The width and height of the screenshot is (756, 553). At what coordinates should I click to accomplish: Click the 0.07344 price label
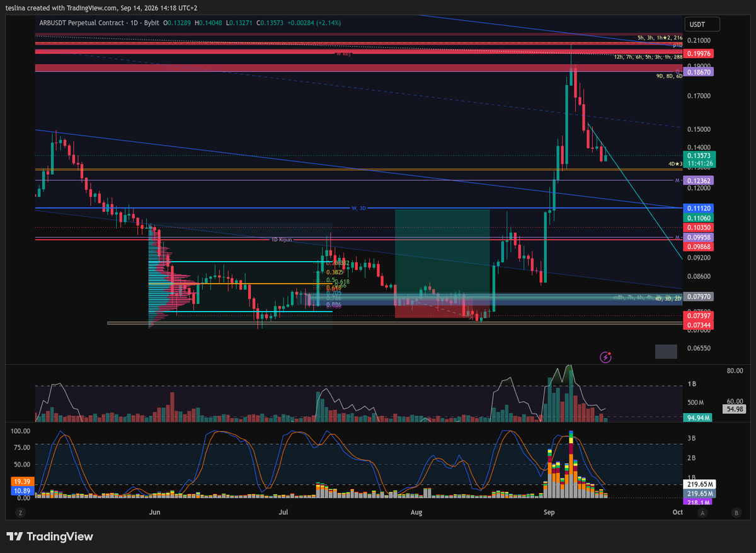[699, 325]
